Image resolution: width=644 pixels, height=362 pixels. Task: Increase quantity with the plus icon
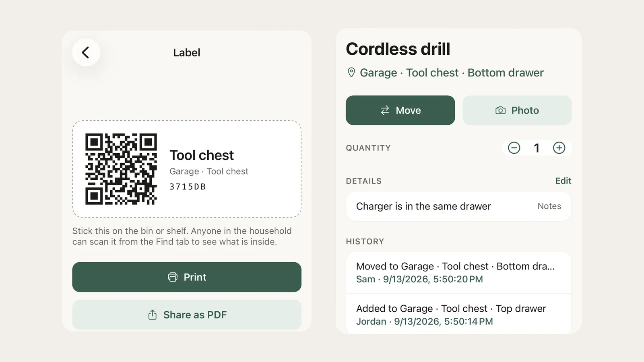[x=559, y=148]
